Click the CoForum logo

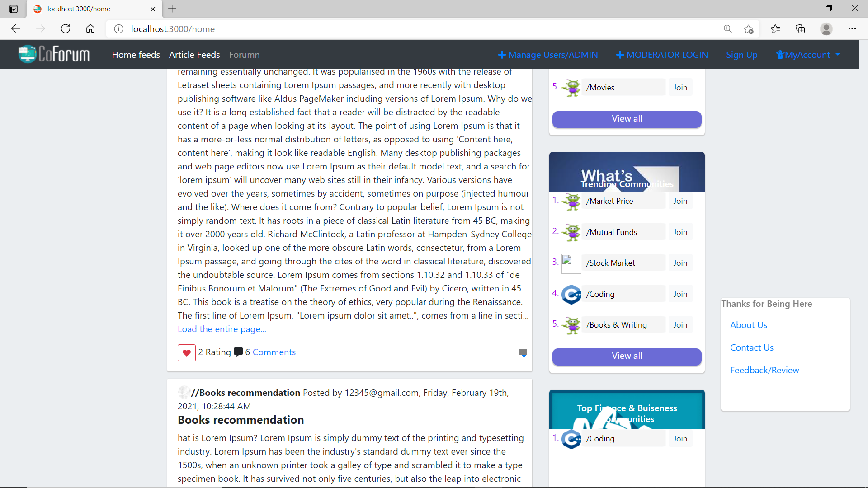pos(53,54)
